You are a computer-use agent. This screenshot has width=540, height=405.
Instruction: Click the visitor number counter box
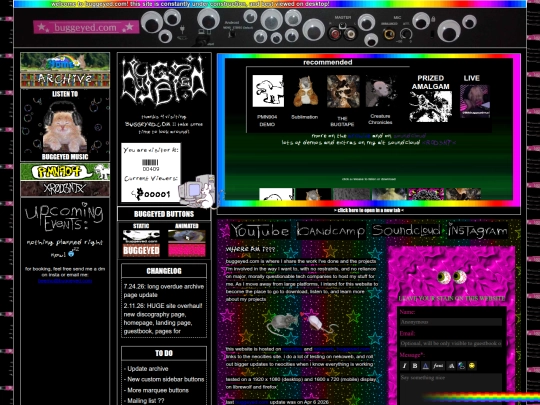point(151,173)
